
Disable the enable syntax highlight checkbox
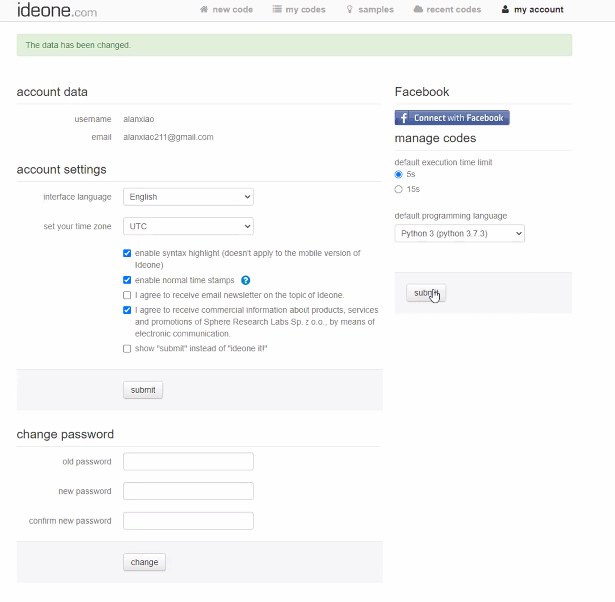(x=127, y=253)
